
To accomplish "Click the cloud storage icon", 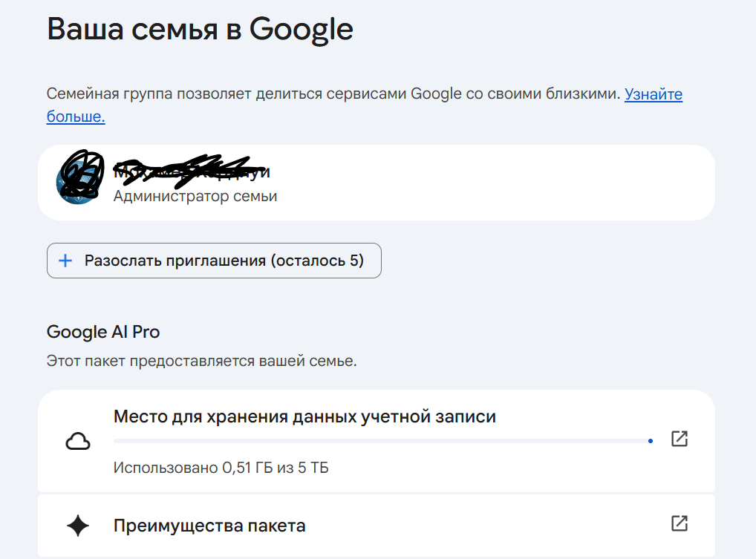I will [x=78, y=441].
